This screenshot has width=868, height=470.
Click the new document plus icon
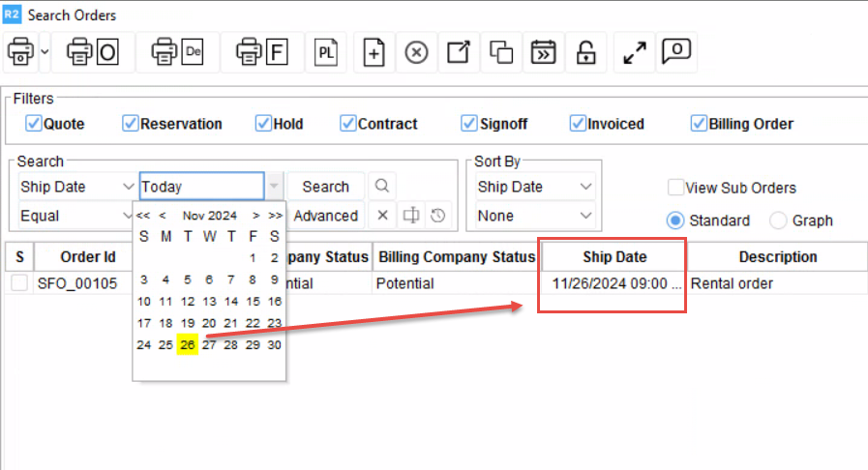[x=373, y=52]
